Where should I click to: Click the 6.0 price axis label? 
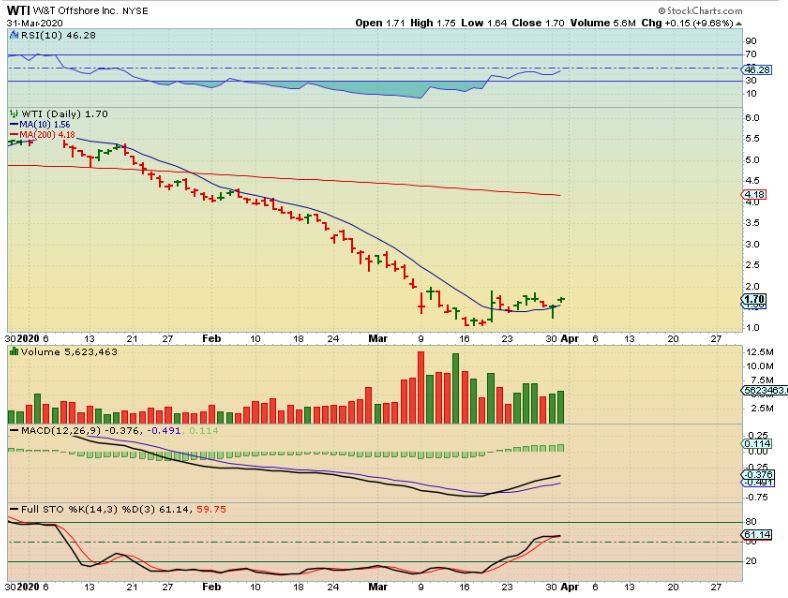(752, 118)
